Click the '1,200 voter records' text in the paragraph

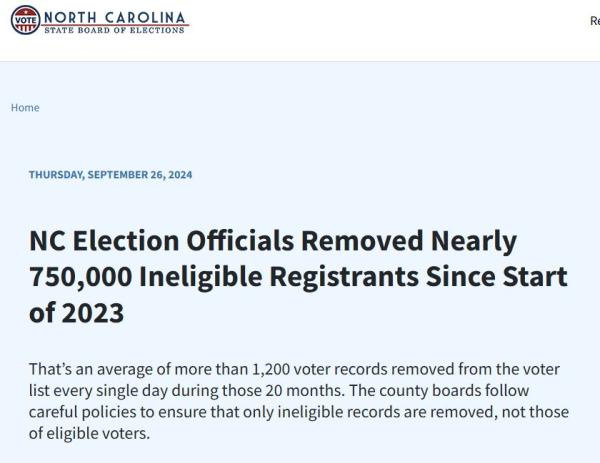pyautogui.click(x=320, y=370)
